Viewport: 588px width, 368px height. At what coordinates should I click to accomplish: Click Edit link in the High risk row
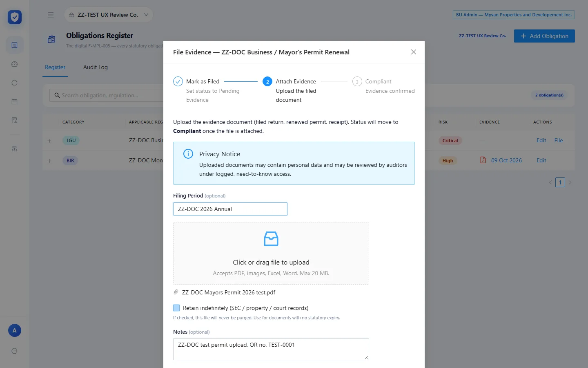[541, 160]
